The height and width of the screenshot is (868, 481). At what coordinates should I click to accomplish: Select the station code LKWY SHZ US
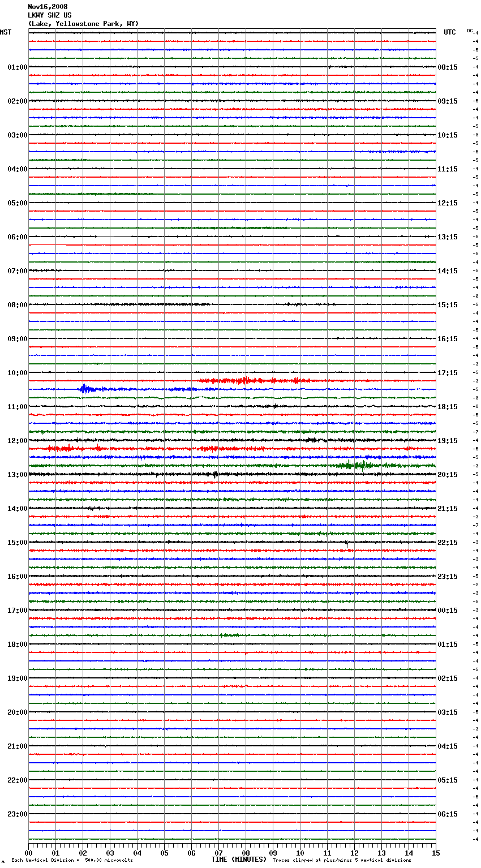tap(50, 15)
